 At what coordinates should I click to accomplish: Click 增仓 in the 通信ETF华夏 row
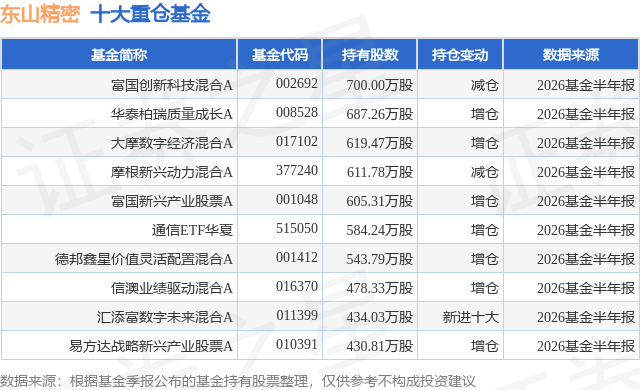coord(484,230)
